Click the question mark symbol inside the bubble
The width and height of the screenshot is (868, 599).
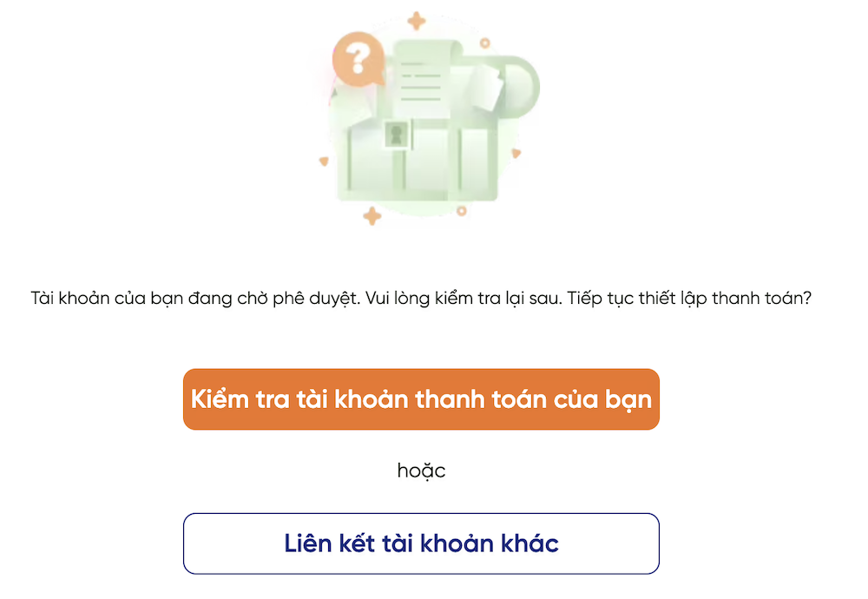(358, 59)
